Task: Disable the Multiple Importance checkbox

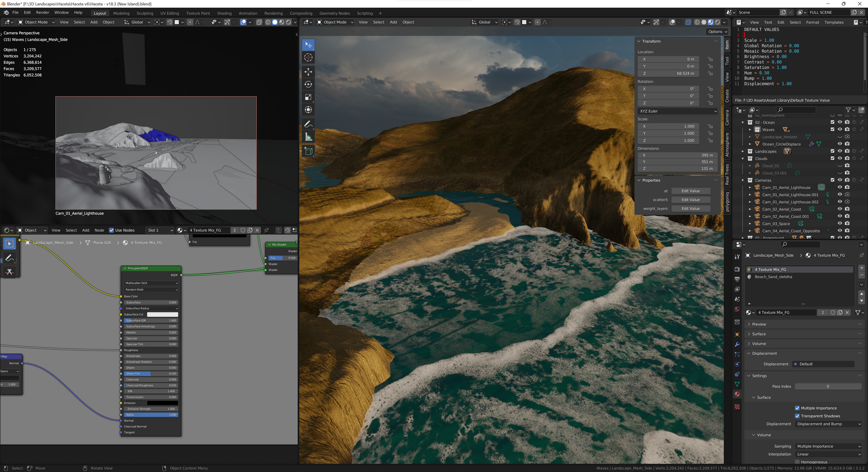Action: pyautogui.click(x=797, y=408)
